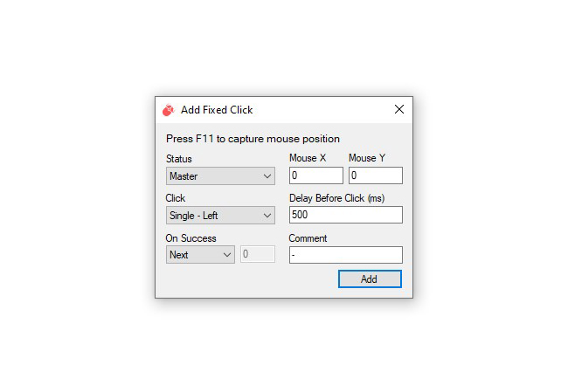Screen dimensions: 568x392
Task: Focus the Mouse Y input field
Action: tap(376, 175)
